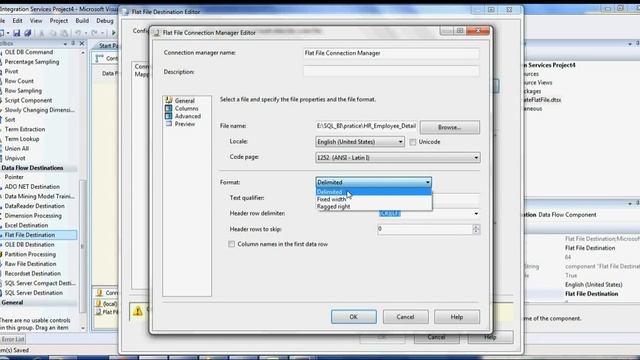Click the General page icon in editor list
Viewport: 640px width, 360px height.
(x=169, y=100)
